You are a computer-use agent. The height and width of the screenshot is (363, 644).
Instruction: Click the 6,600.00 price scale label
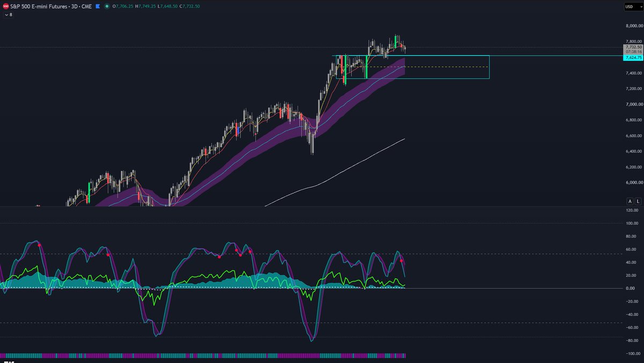point(633,136)
